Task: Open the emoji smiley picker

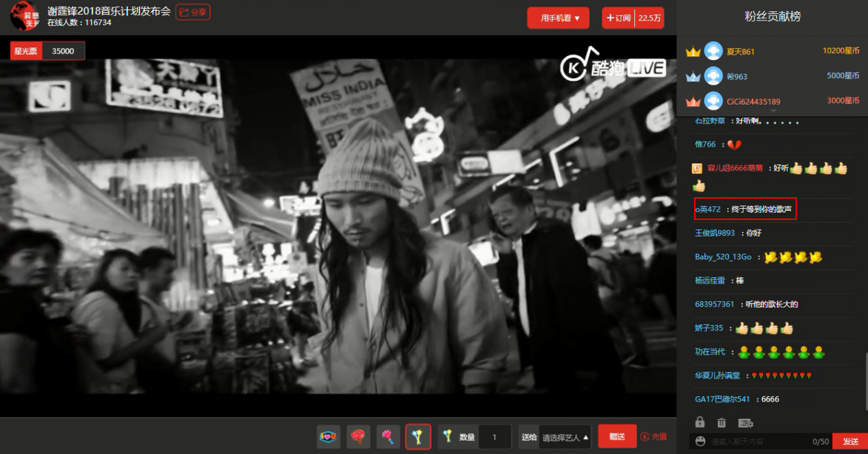Action: pyautogui.click(x=700, y=442)
